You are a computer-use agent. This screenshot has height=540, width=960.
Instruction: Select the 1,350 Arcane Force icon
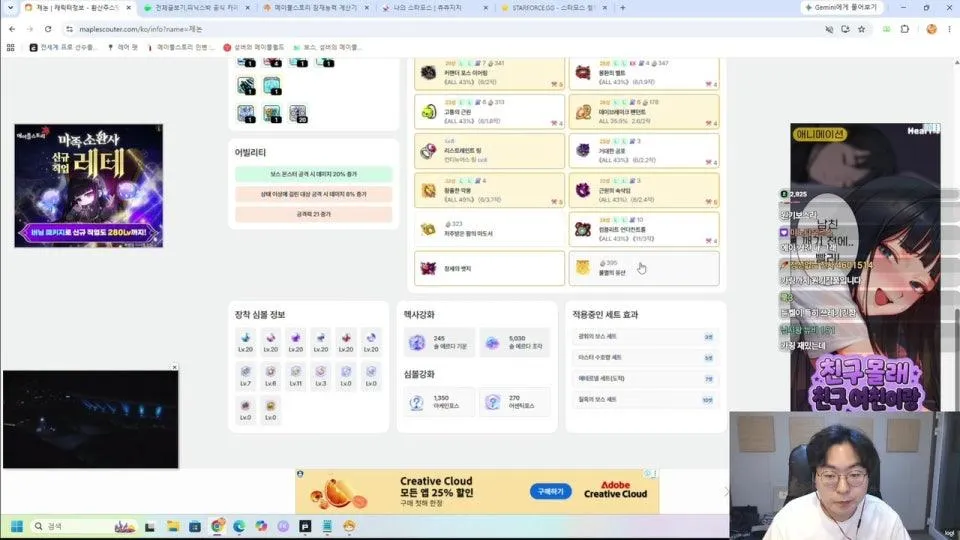417,402
